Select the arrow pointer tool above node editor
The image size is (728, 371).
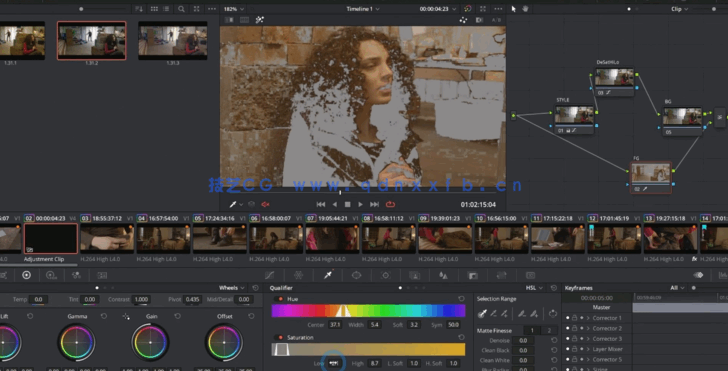pos(514,9)
